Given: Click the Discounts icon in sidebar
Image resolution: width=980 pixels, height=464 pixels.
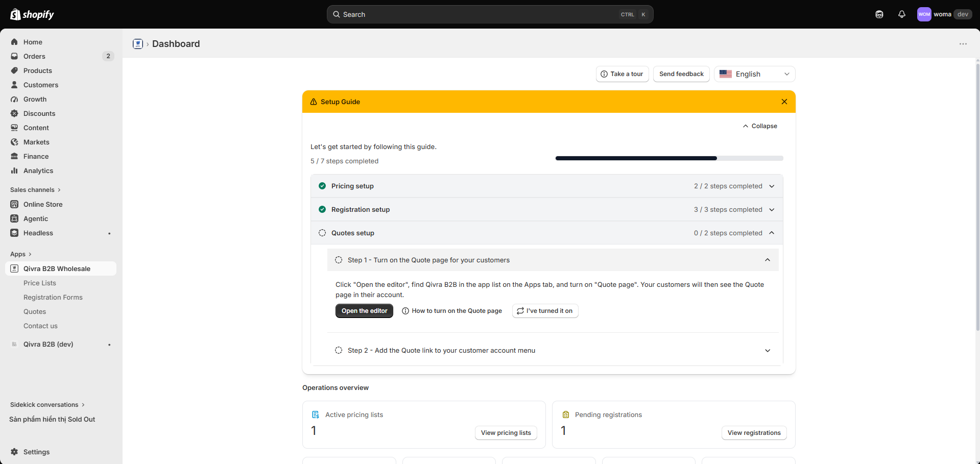Looking at the screenshot, I should 14,113.
